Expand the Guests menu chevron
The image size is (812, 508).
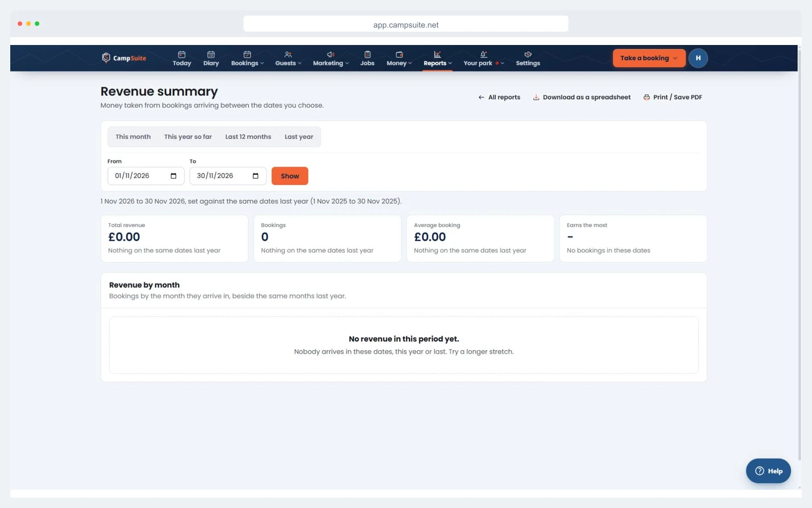300,63
